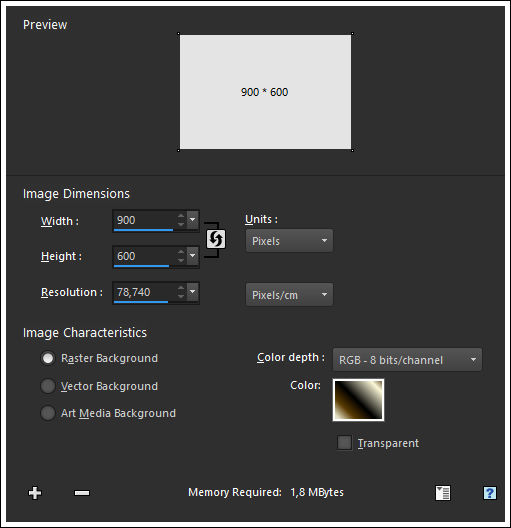Click the minus icon at bottom left
Image resolution: width=511 pixels, height=528 pixels.
point(82,493)
